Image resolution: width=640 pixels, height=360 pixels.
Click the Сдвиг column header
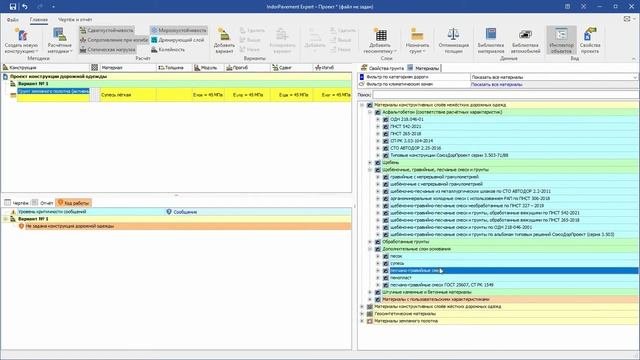291,67
